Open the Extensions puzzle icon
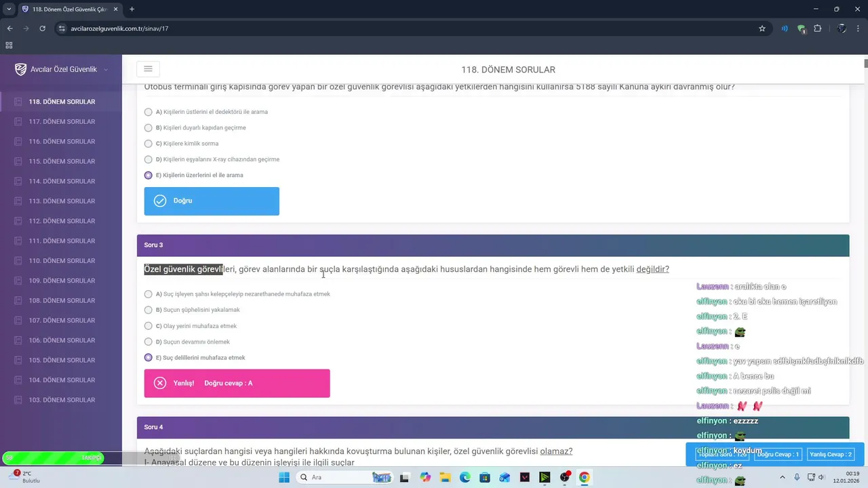The height and width of the screenshot is (488, 868). click(x=817, y=28)
